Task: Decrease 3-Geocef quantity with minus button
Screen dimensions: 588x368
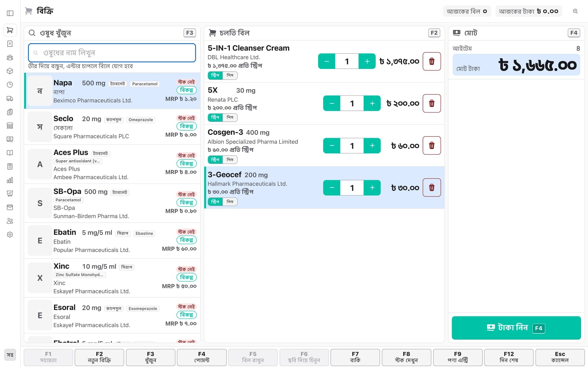Action: (x=332, y=188)
